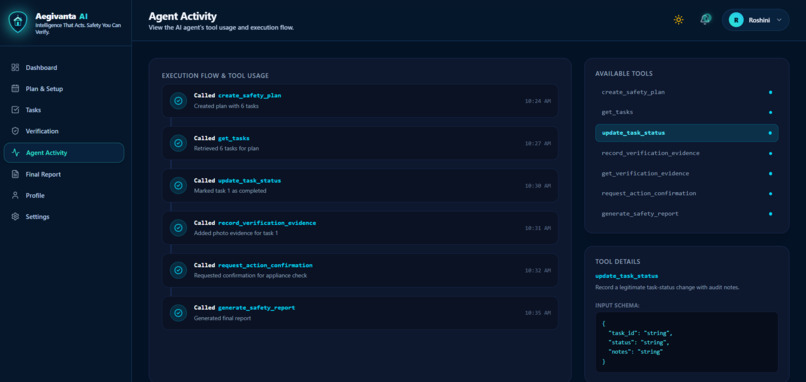Click the 10:24 AM timestamp
The image size is (806, 382).
[x=538, y=101]
